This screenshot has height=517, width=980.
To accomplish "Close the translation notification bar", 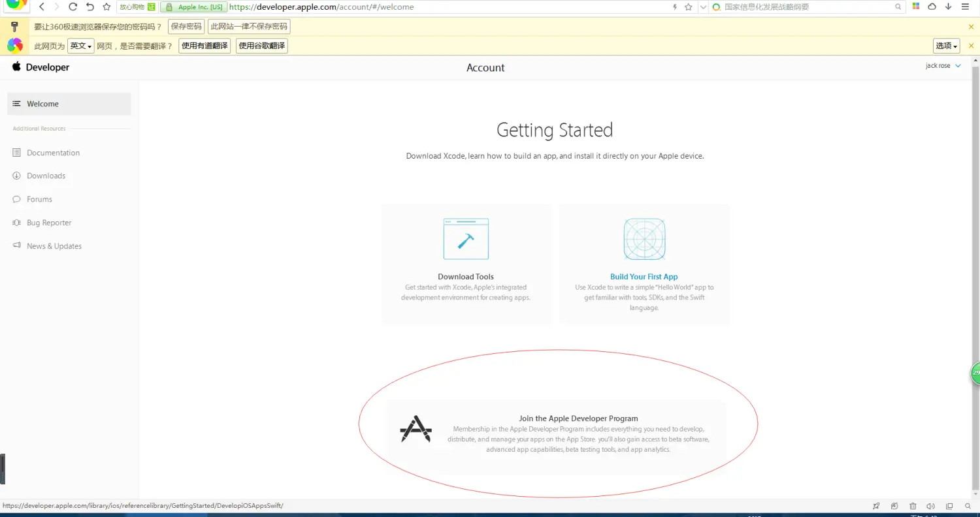I will tap(971, 46).
